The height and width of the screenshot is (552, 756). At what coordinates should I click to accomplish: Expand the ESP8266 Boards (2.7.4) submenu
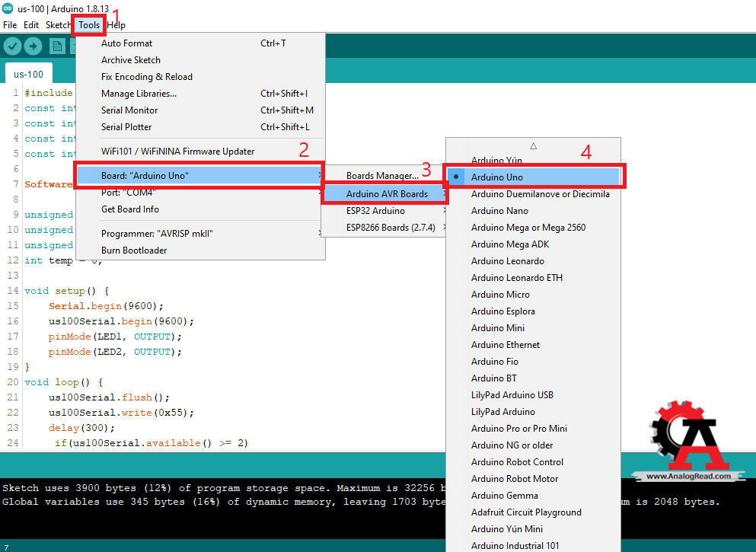[384, 228]
